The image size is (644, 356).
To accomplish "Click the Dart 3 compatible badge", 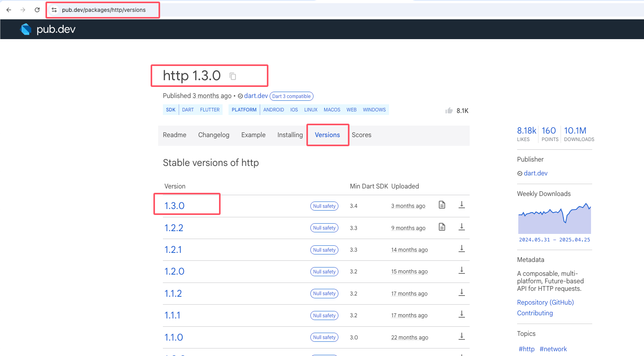I will (x=291, y=96).
